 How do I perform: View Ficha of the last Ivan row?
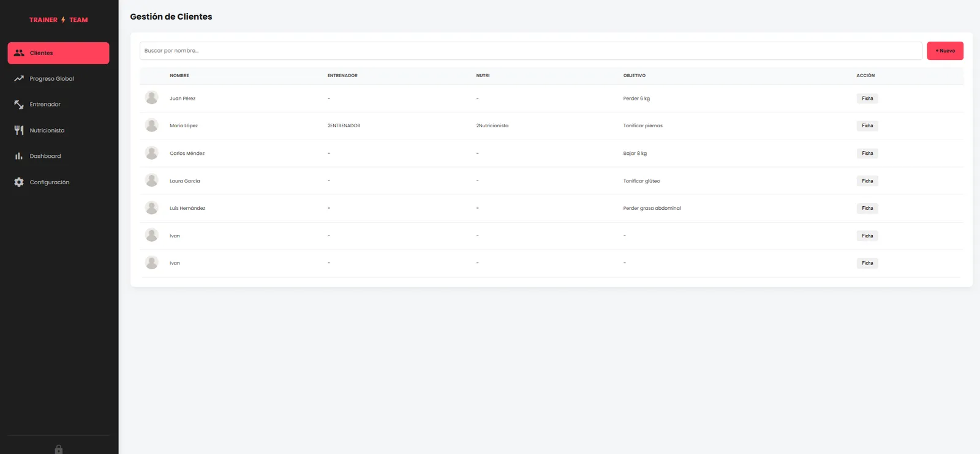867,263
